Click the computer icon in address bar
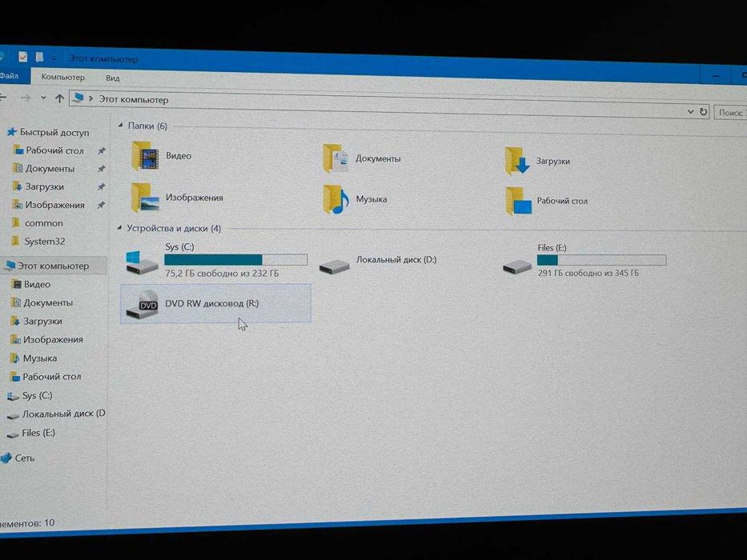Viewport: 747px width, 560px height. click(x=78, y=98)
